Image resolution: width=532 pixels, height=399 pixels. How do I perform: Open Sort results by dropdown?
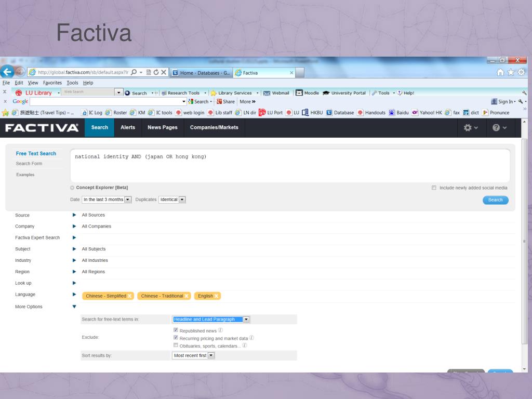point(193,355)
